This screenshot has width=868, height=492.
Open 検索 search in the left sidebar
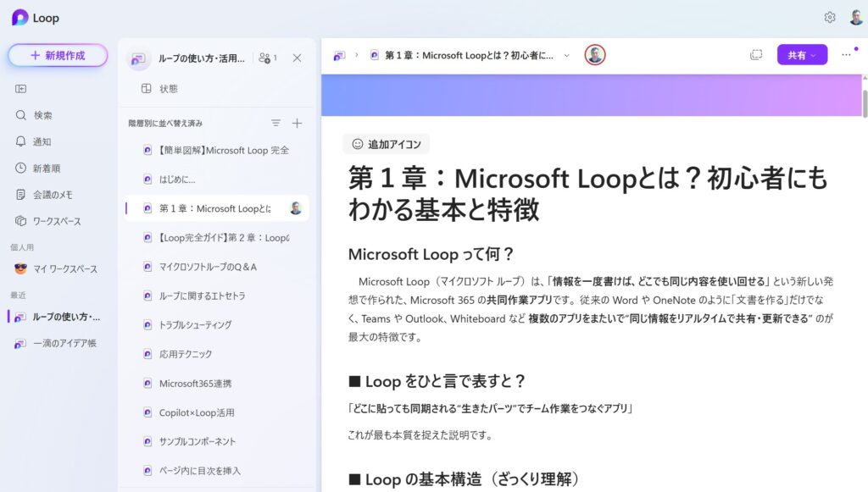(42, 115)
